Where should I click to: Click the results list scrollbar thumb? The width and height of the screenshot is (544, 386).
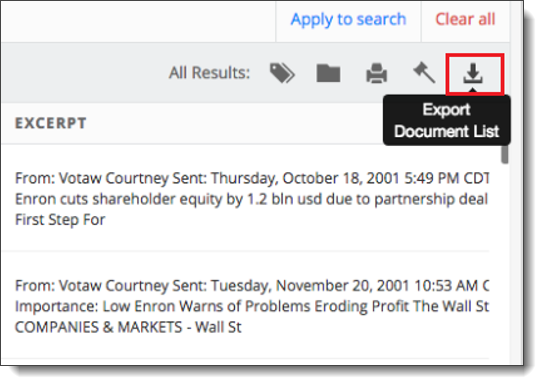(505, 154)
